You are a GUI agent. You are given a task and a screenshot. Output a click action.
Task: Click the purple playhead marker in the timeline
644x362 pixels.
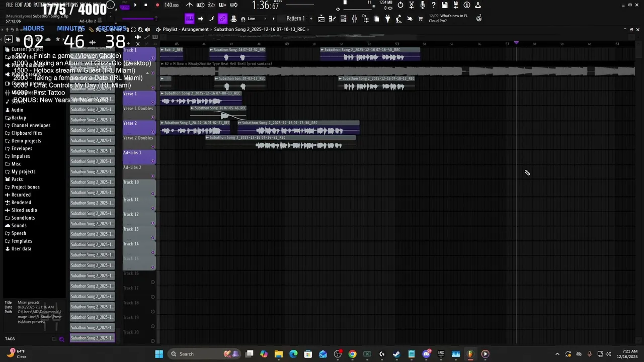(x=516, y=43)
